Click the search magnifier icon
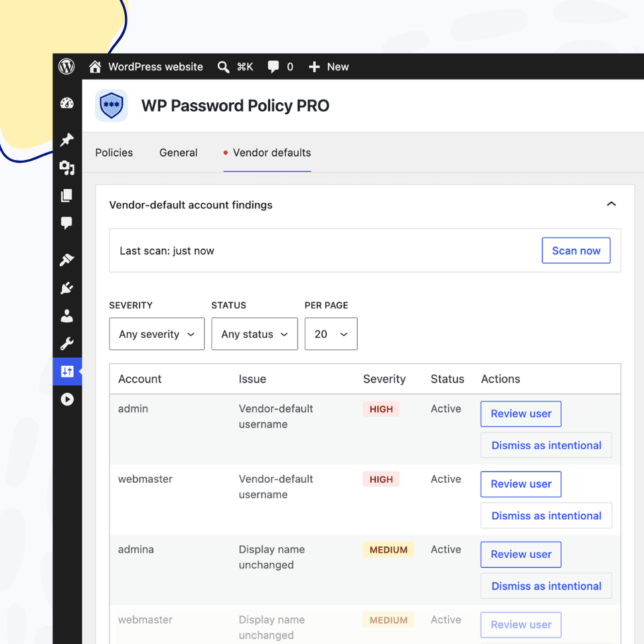 (224, 67)
